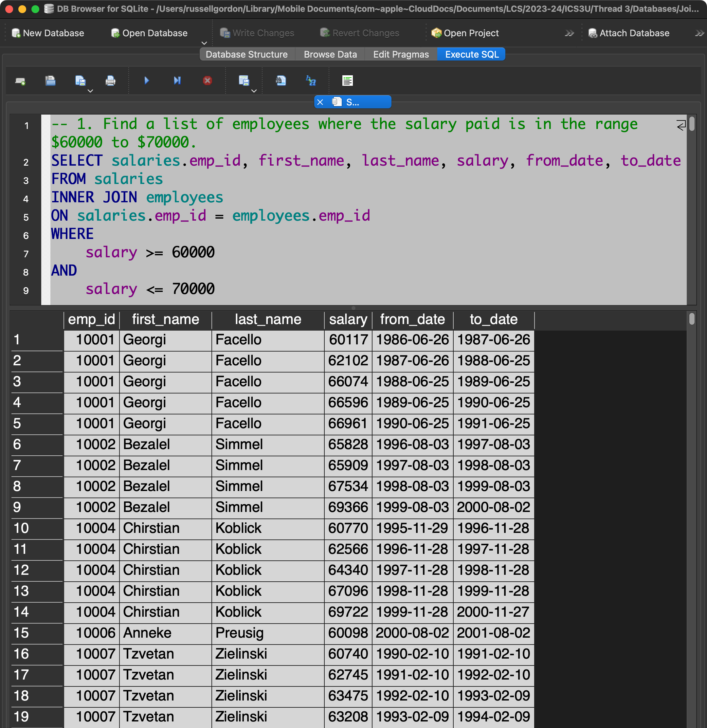The width and height of the screenshot is (707, 728).
Task: Print the SQL editor contents
Action: [110, 81]
